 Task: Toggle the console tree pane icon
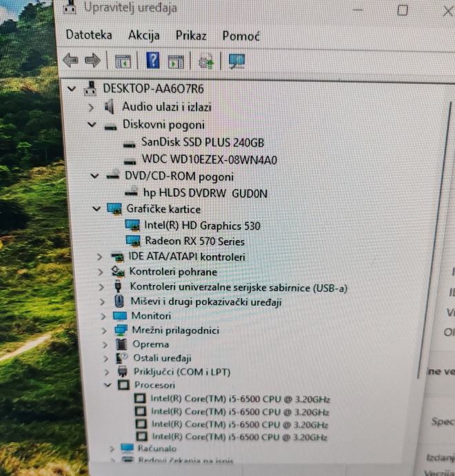(x=123, y=61)
